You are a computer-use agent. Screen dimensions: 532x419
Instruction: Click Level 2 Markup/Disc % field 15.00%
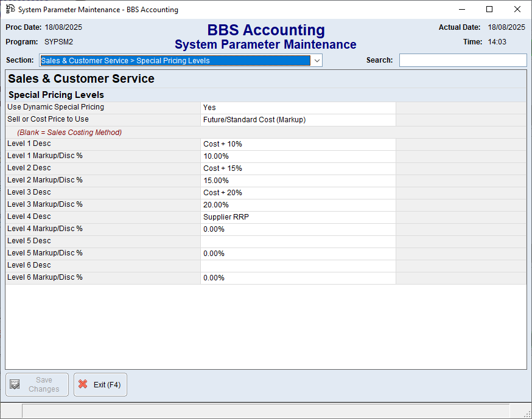[x=298, y=181]
